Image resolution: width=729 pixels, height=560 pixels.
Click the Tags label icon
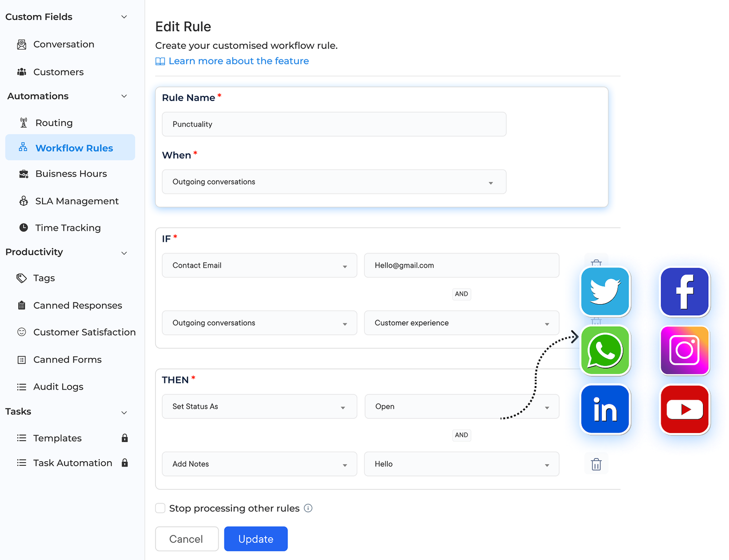coord(21,278)
